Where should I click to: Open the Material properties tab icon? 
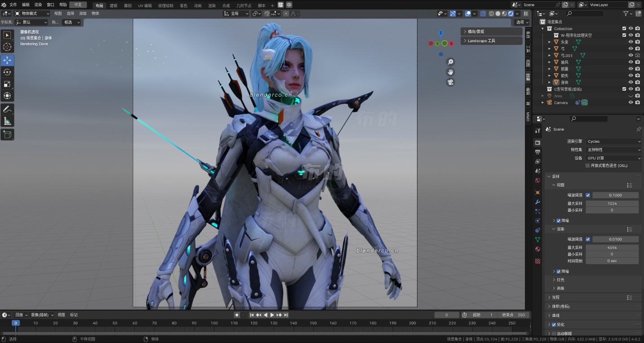[537, 249]
